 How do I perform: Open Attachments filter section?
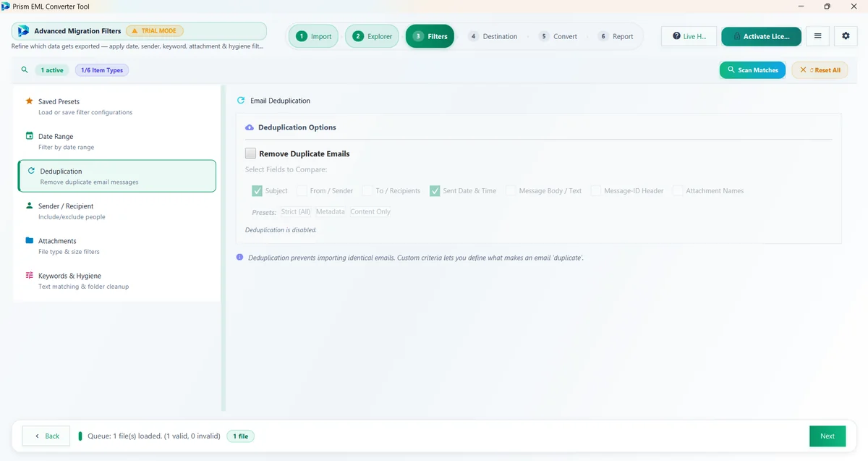(117, 245)
